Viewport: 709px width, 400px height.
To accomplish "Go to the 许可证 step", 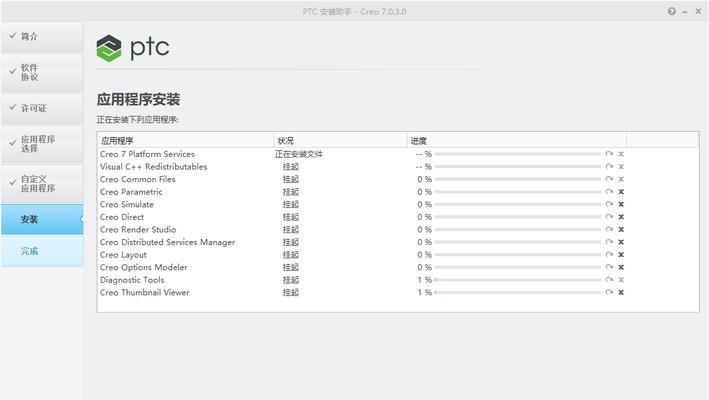I will pos(42,108).
